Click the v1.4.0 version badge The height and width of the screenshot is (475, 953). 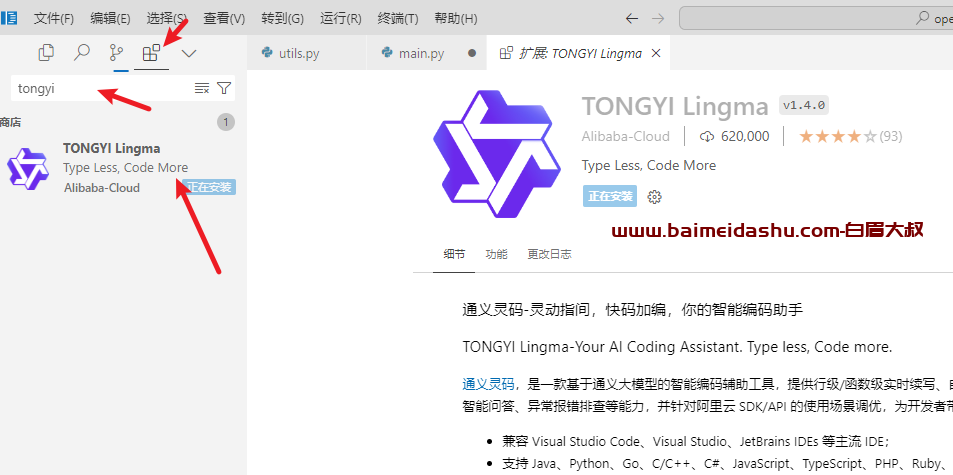pyautogui.click(x=803, y=105)
